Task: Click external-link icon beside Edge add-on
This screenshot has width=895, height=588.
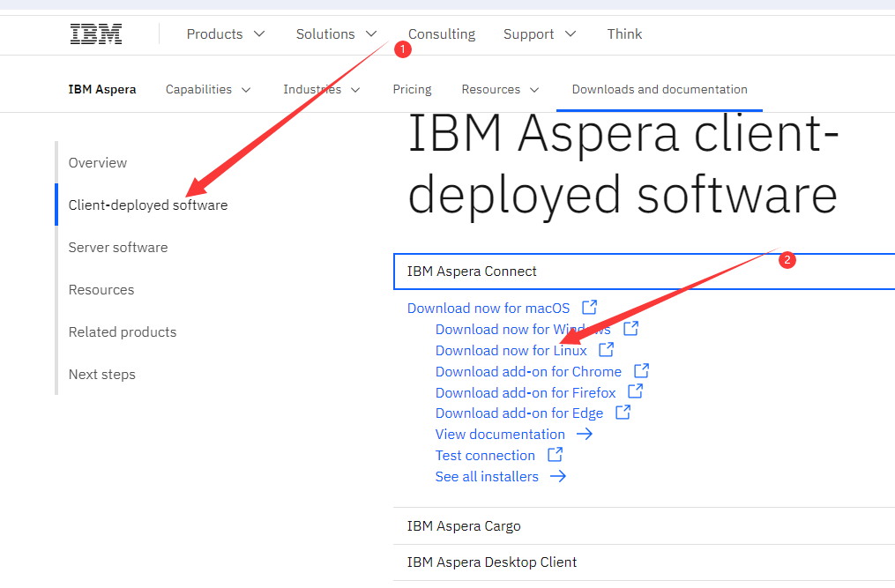Action: pyautogui.click(x=623, y=413)
